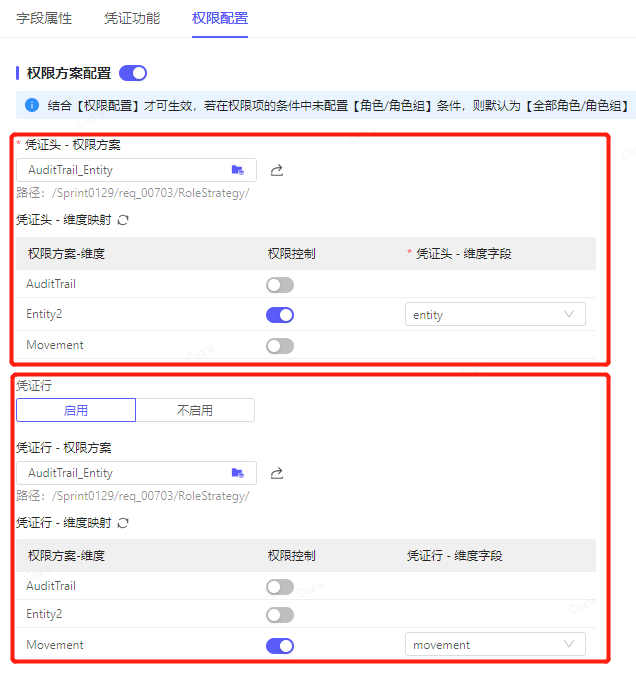Select the 不启用 option for 凭证行
Viewport: 636px width, 673px height.
(195, 410)
